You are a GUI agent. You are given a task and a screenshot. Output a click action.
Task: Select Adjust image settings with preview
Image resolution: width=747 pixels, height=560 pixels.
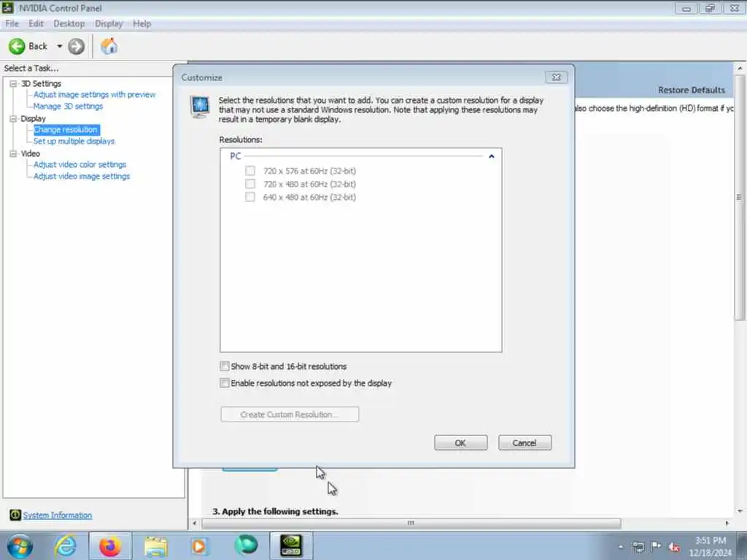[x=94, y=94]
